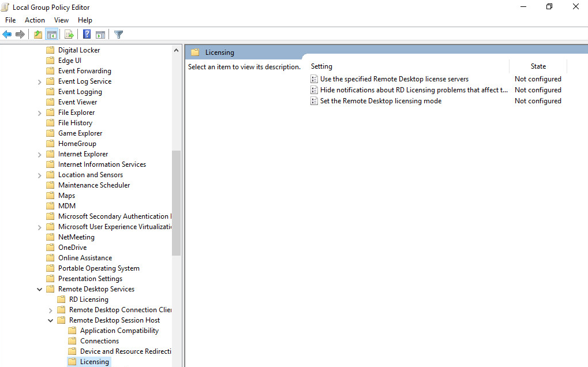Click the Export List toolbar icon

point(69,35)
